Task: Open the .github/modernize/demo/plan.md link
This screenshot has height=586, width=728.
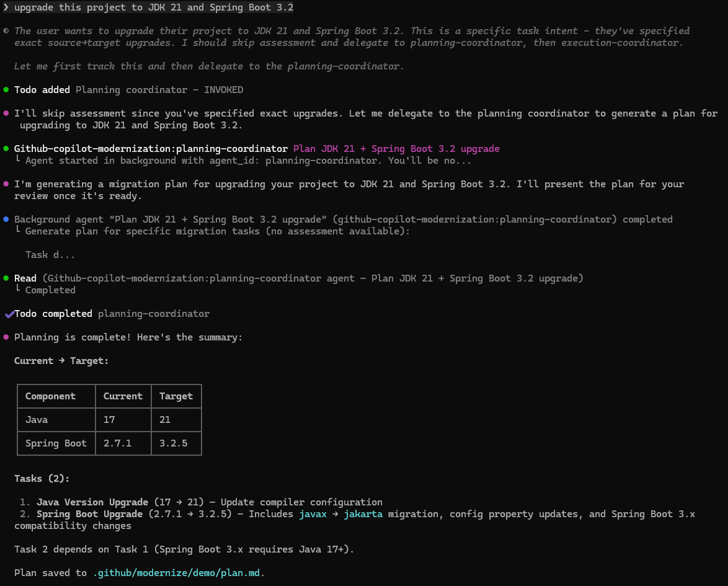Action: point(177,573)
